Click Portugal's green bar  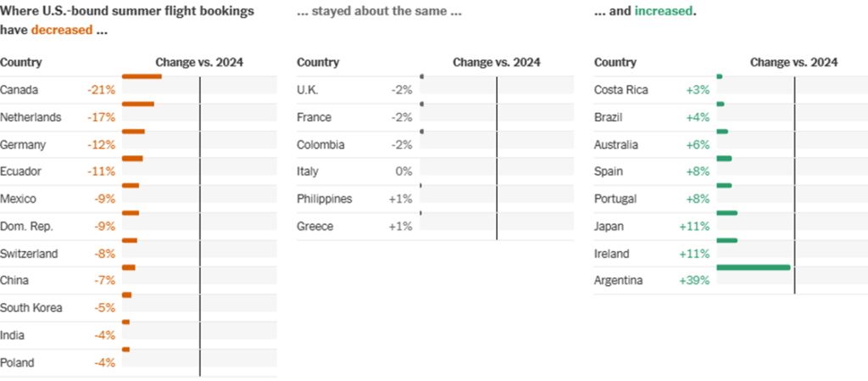tap(724, 185)
